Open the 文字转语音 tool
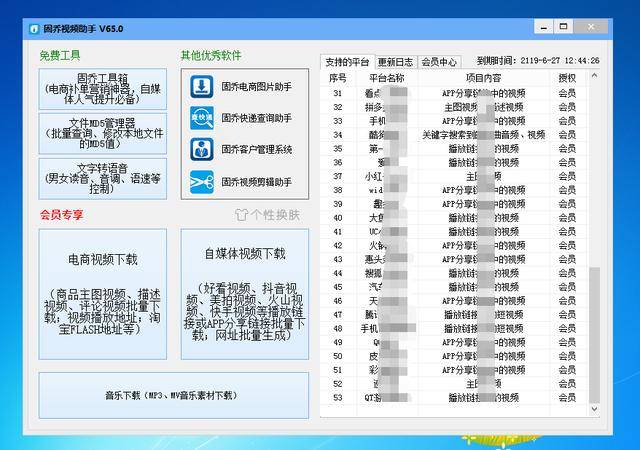640x450 pixels. pyautogui.click(x=102, y=177)
